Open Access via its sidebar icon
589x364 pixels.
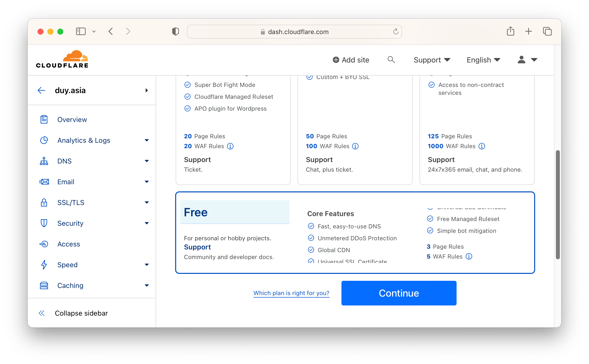tap(44, 244)
